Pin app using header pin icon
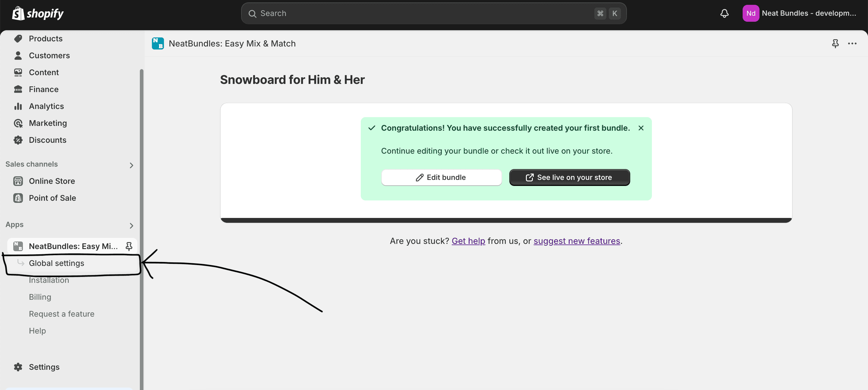 coord(835,43)
